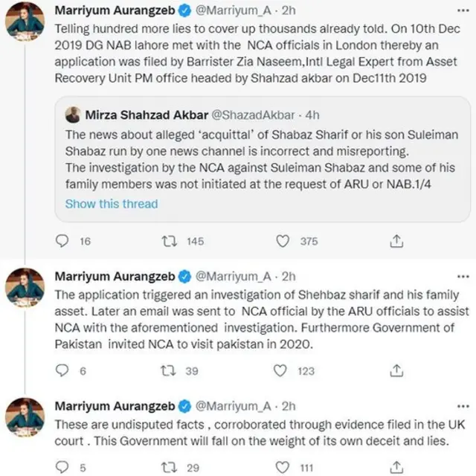476x476 pixels.
Task: Click Mirza Shahzad Akbar's small avatar
Action: click(x=73, y=115)
